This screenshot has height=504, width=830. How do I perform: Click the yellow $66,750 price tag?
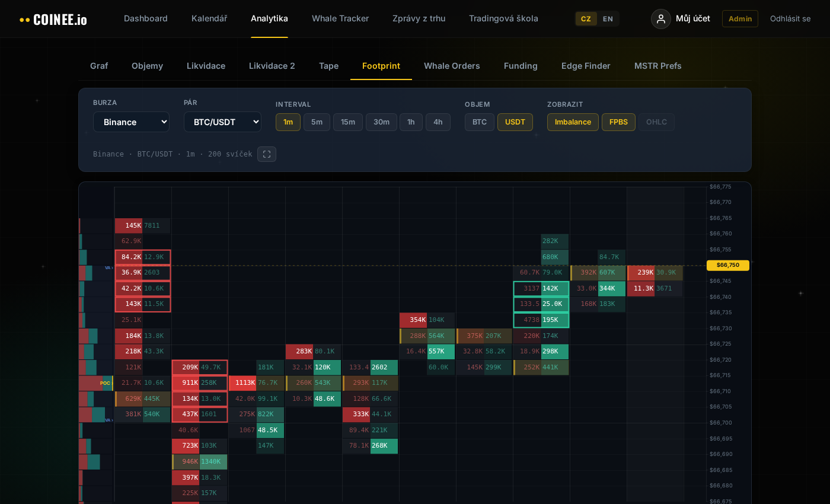pos(727,265)
